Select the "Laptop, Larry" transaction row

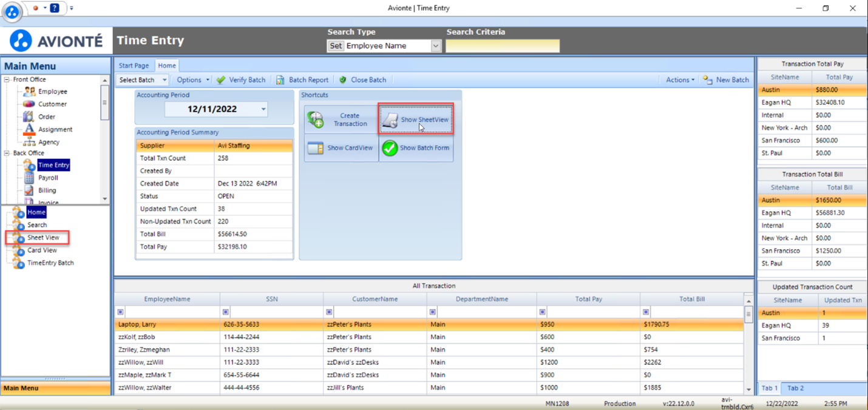tap(429, 324)
